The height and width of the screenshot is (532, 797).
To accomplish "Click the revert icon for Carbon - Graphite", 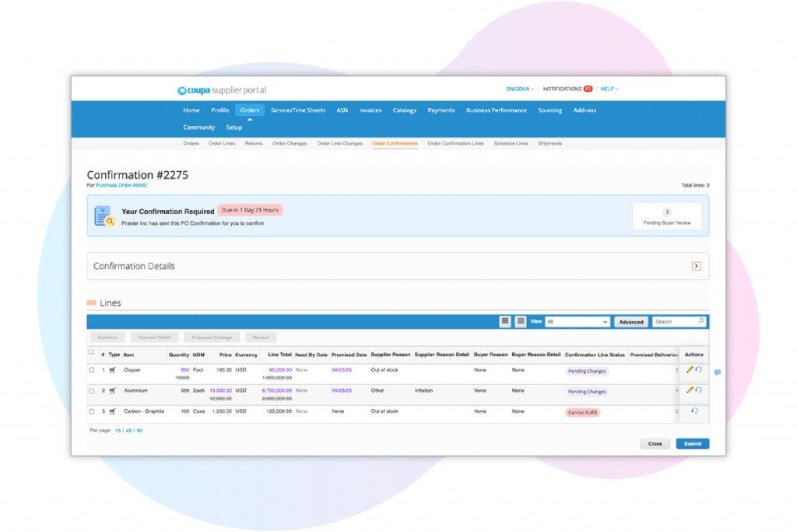I will (x=694, y=411).
